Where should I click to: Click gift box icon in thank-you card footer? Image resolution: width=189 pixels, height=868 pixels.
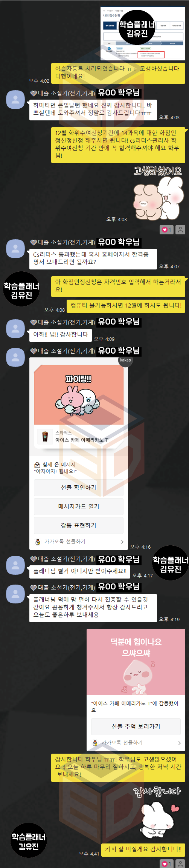(x=95, y=743)
